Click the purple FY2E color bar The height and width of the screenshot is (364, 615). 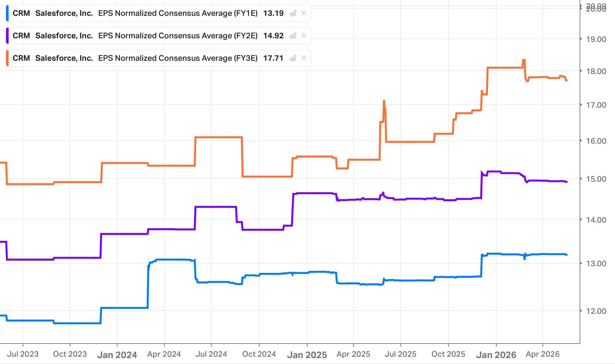click(x=7, y=36)
